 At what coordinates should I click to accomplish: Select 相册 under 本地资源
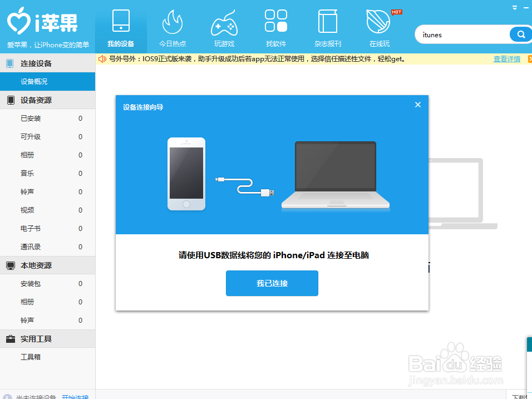pyautogui.click(x=47, y=302)
